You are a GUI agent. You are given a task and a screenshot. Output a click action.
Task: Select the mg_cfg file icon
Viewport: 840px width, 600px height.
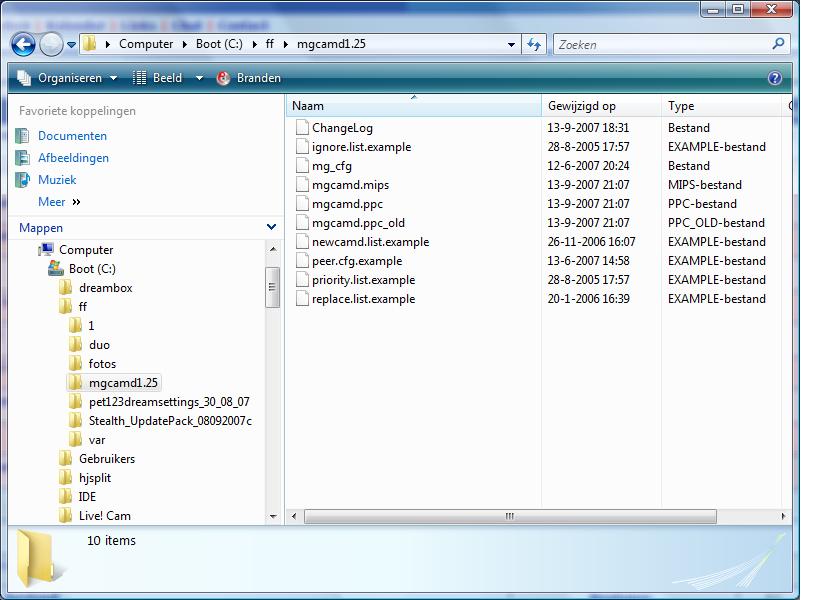pyautogui.click(x=303, y=166)
